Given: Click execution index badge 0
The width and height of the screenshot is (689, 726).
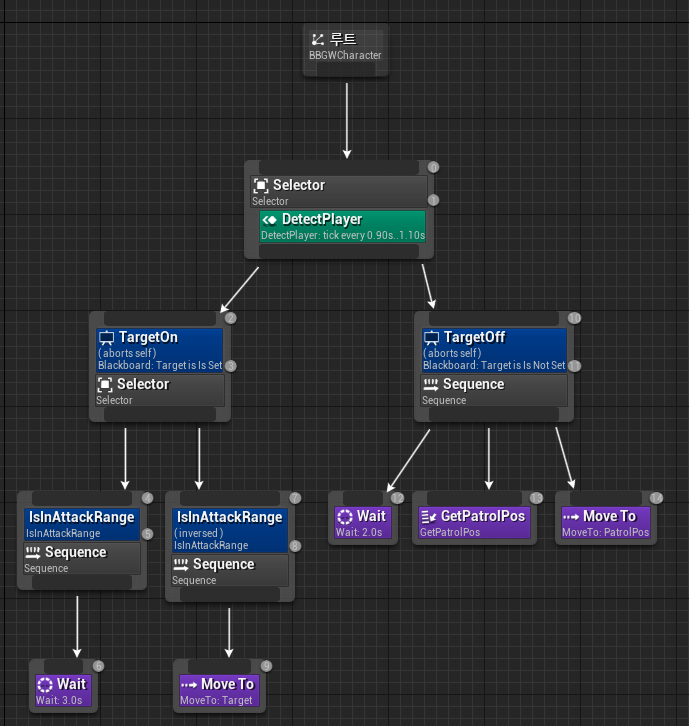Looking at the screenshot, I should (x=433, y=167).
